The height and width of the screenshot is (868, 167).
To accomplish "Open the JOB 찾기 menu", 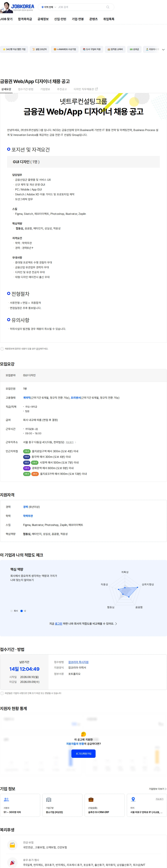I will 6,19.
